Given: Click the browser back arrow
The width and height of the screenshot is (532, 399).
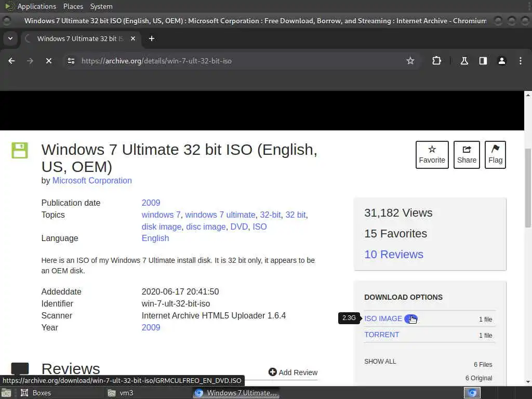Looking at the screenshot, I should (x=11, y=61).
